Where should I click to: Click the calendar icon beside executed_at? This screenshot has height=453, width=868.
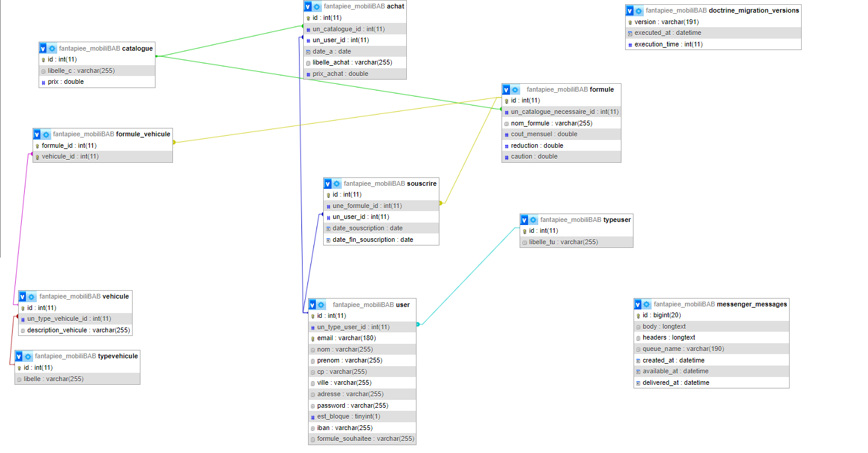(x=630, y=33)
